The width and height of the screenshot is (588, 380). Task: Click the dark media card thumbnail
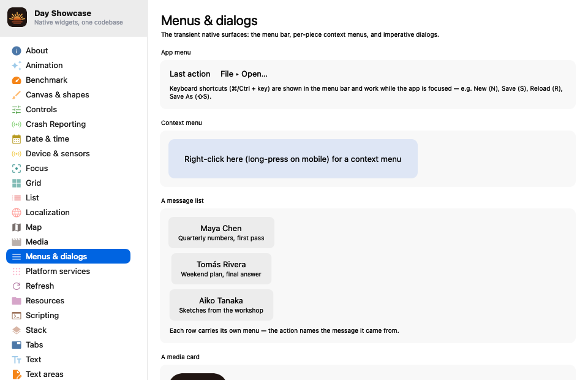pyautogui.click(x=198, y=376)
